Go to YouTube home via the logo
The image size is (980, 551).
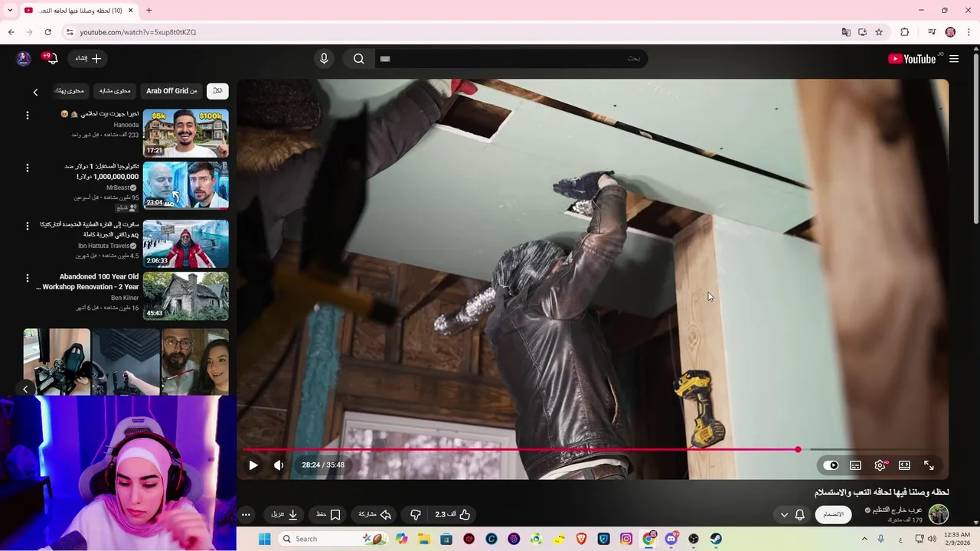tap(913, 59)
